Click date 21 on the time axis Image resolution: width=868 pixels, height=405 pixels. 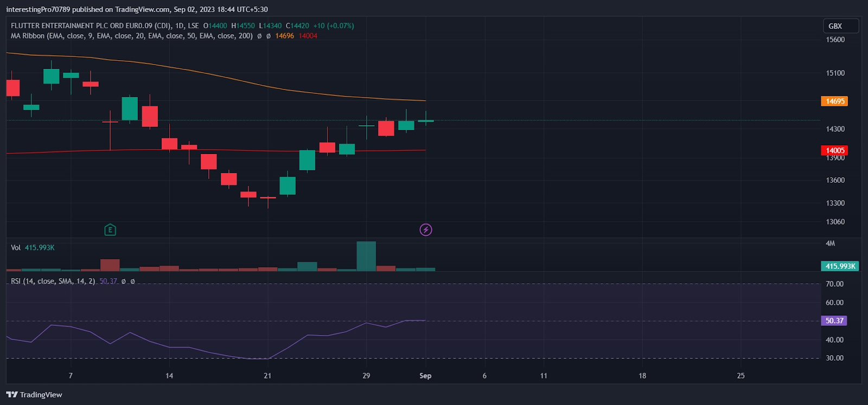click(x=267, y=376)
